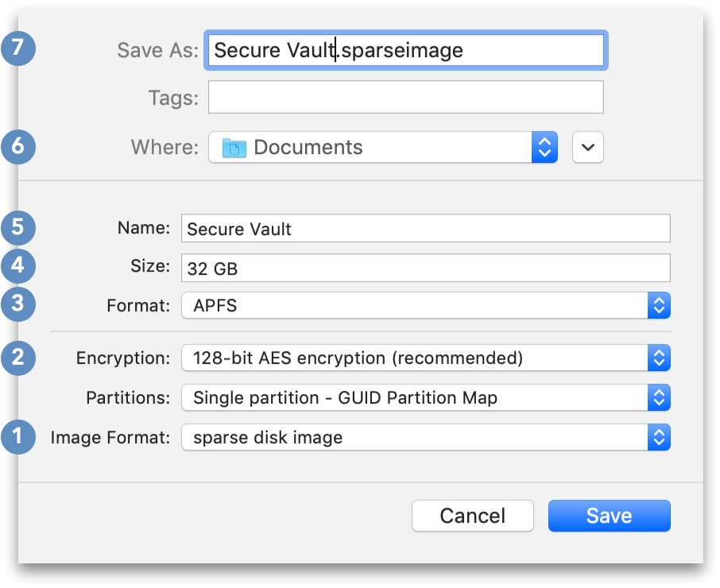The height and width of the screenshot is (588, 720).
Task: Click the empty Tags field
Action: click(405, 99)
